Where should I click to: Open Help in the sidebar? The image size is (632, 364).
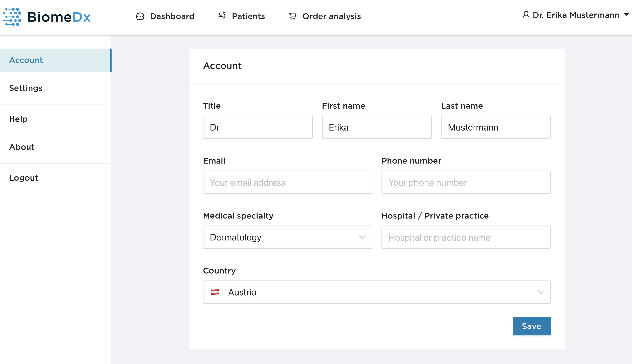click(x=56, y=119)
